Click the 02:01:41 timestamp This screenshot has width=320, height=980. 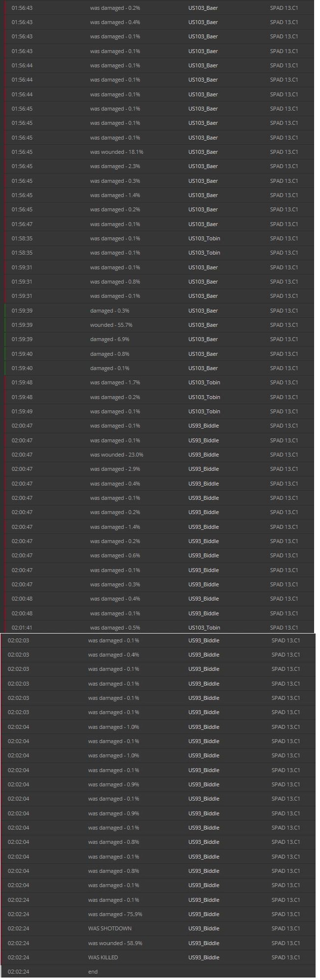pyautogui.click(x=22, y=628)
